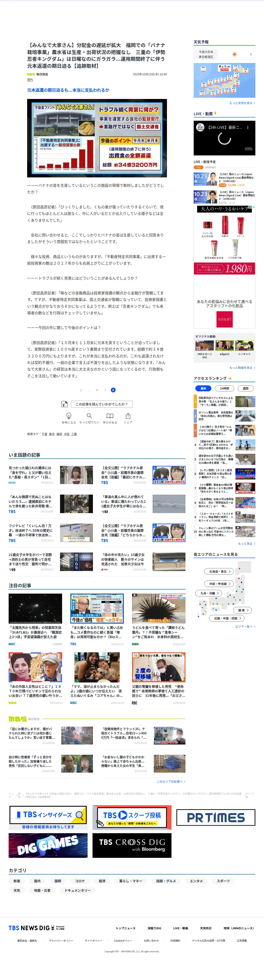Click TBS CROSS DIG with Bloomberg banner
The height and width of the screenshot is (980, 264).
(132, 845)
